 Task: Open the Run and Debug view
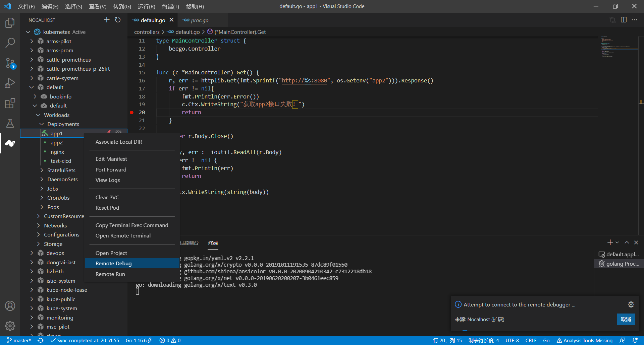pyautogui.click(x=10, y=83)
